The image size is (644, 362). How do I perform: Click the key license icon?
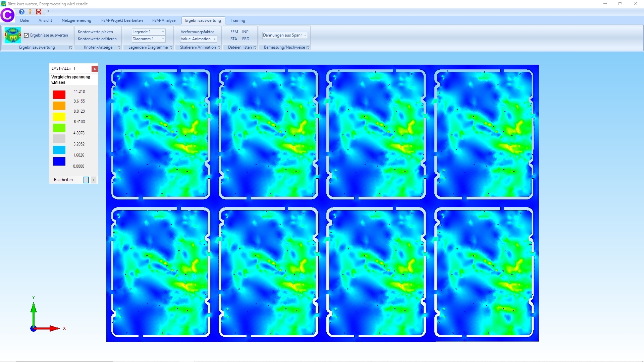click(x=30, y=12)
